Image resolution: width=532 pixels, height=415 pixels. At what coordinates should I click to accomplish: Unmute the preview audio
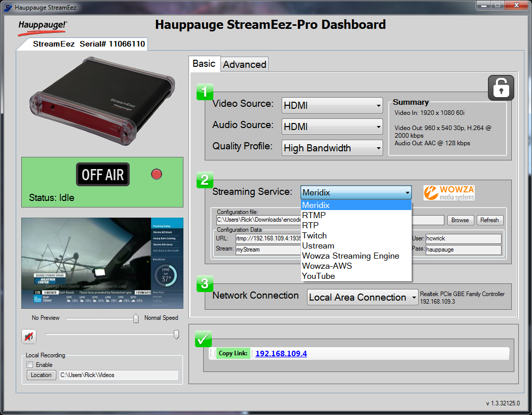click(28, 336)
